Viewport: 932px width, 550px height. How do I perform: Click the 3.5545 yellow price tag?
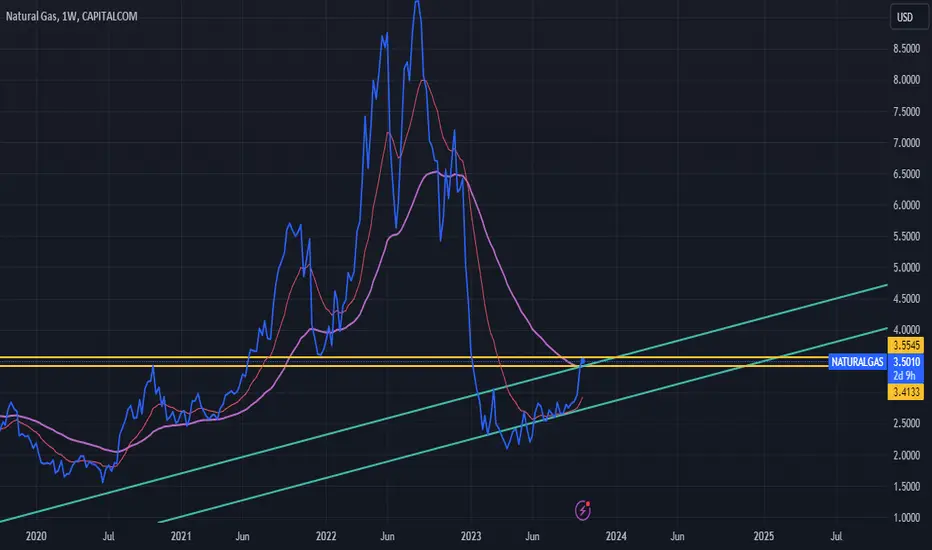(x=906, y=345)
